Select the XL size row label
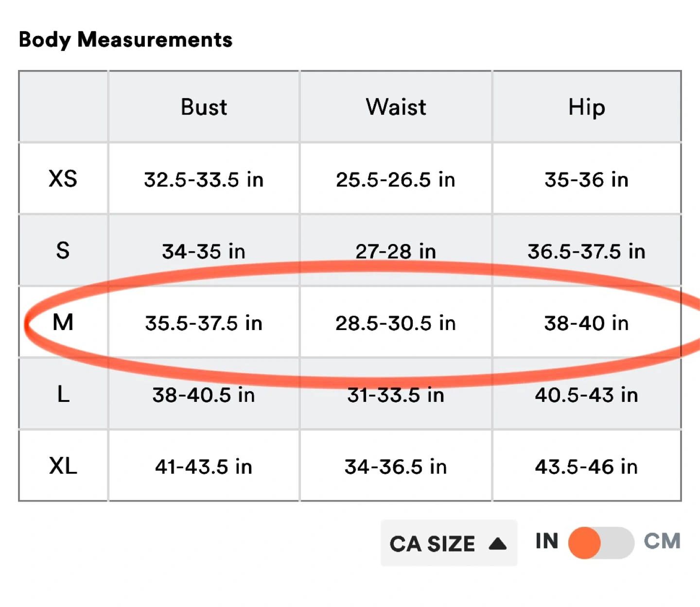Image resolution: width=700 pixels, height=607 pixels. point(63,466)
